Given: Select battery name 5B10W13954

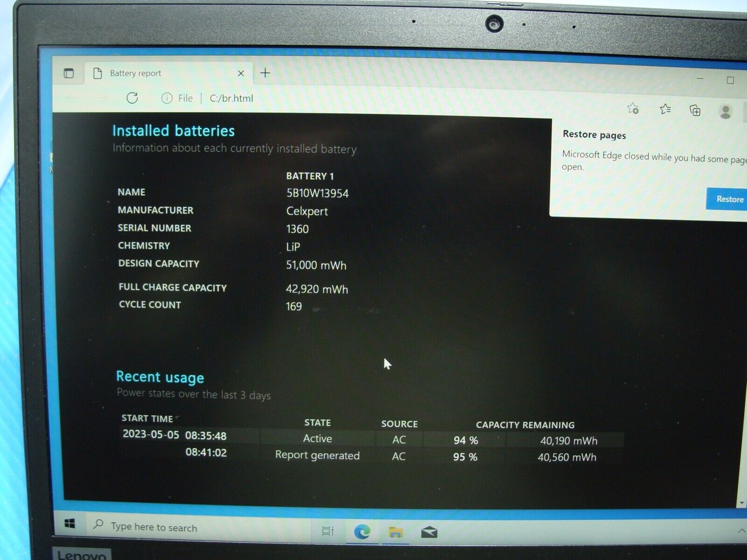Looking at the screenshot, I should 317,193.
